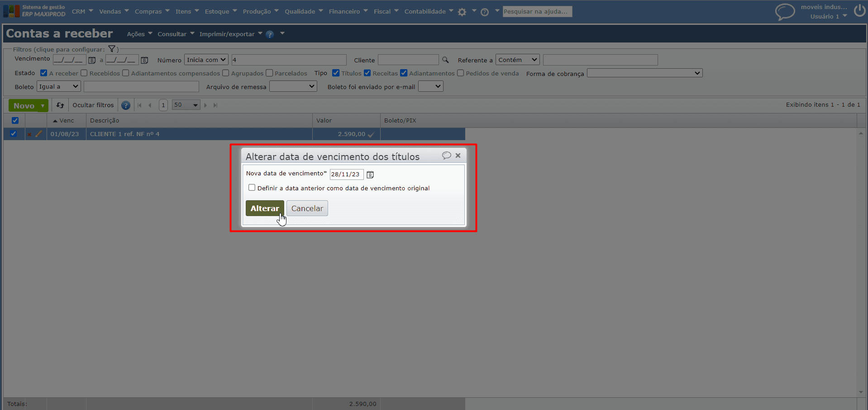Toggle the Recebidos checkbox
Screen dimensions: 868x410
click(84, 73)
